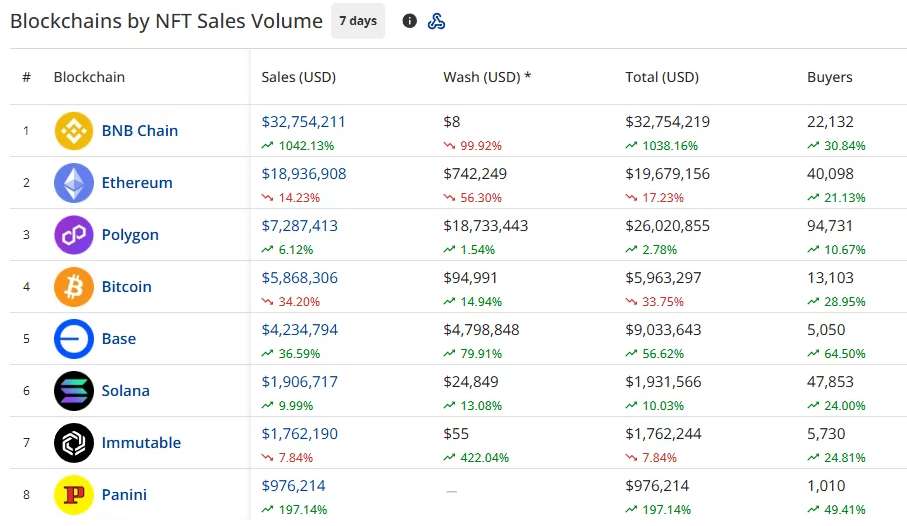Image resolution: width=907 pixels, height=526 pixels.
Task: Click Polygon buyers count 94,731
Action: pos(830,226)
